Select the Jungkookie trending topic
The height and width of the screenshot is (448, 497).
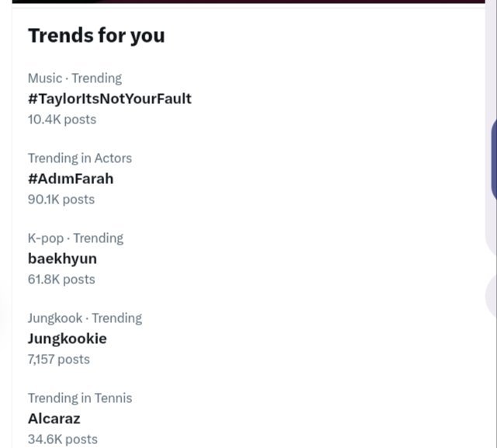tap(67, 339)
